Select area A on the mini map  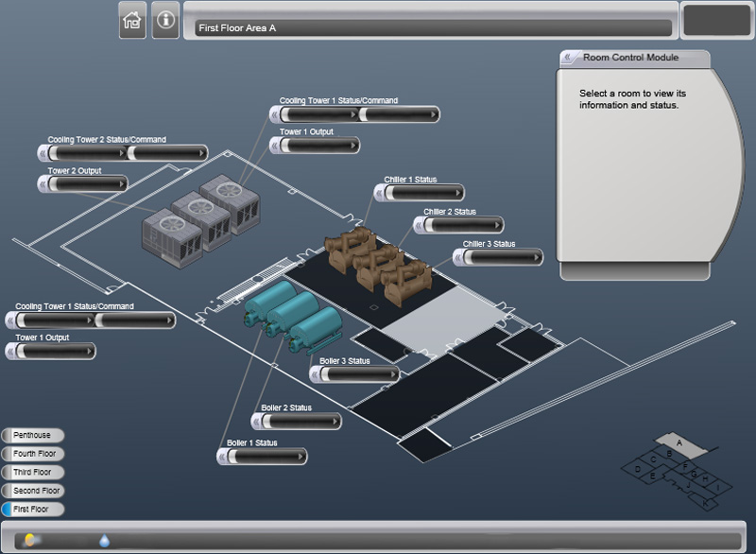pyautogui.click(x=679, y=443)
